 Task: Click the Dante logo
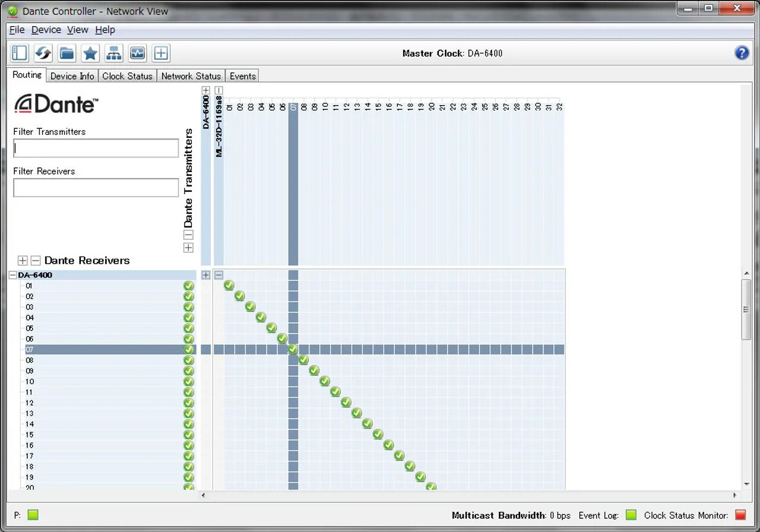tap(56, 103)
